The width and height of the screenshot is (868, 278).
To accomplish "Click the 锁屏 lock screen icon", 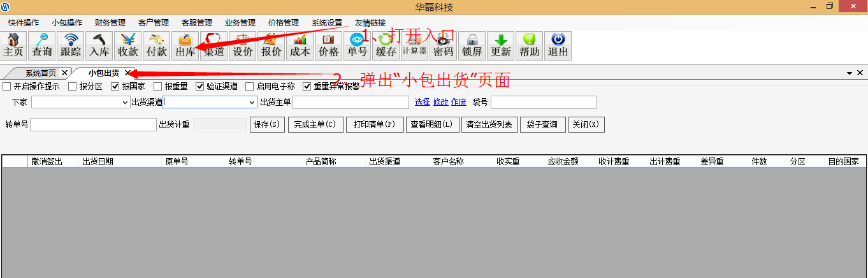I will pyautogui.click(x=472, y=45).
